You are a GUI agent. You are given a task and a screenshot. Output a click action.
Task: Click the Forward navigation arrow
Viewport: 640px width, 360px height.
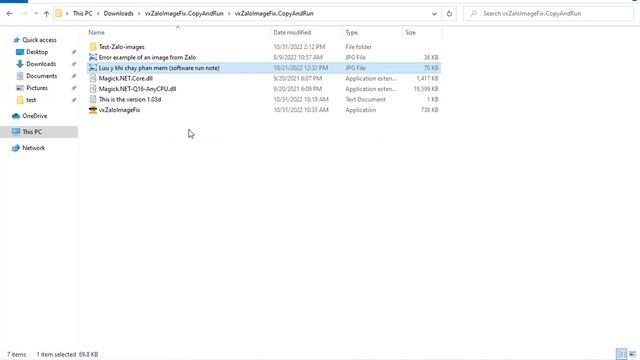tap(24, 13)
